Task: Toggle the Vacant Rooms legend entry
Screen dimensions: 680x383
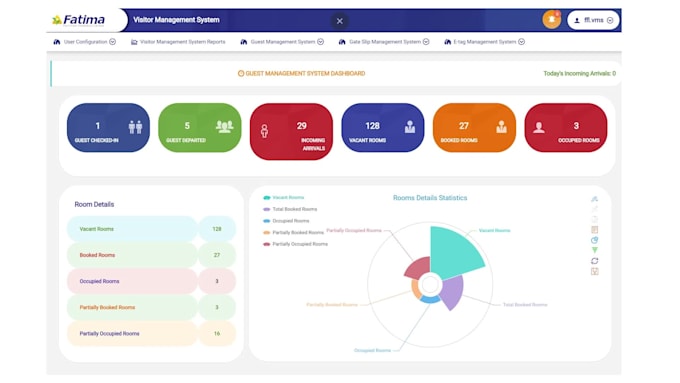Action: 284,197
